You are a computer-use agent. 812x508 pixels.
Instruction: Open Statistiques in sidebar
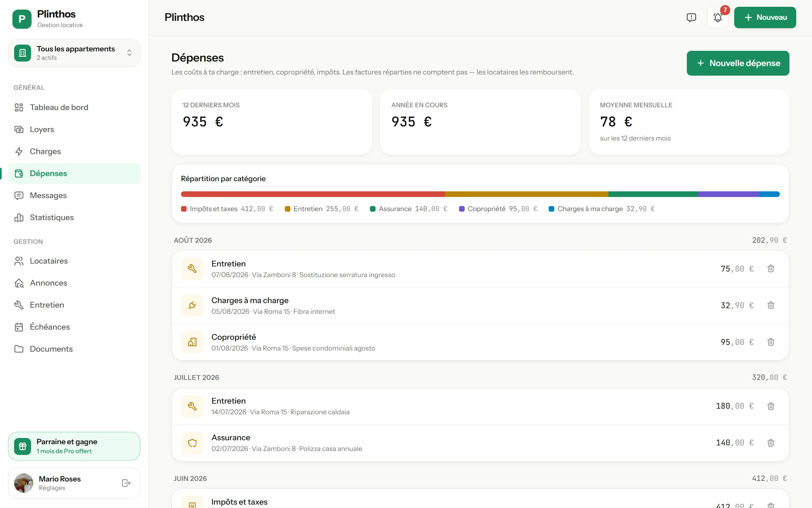(x=74, y=217)
